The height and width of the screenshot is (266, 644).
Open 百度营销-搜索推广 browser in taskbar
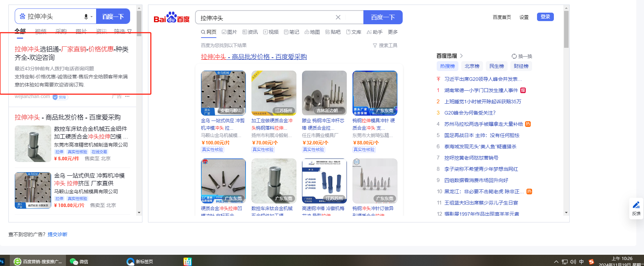pos(38,261)
